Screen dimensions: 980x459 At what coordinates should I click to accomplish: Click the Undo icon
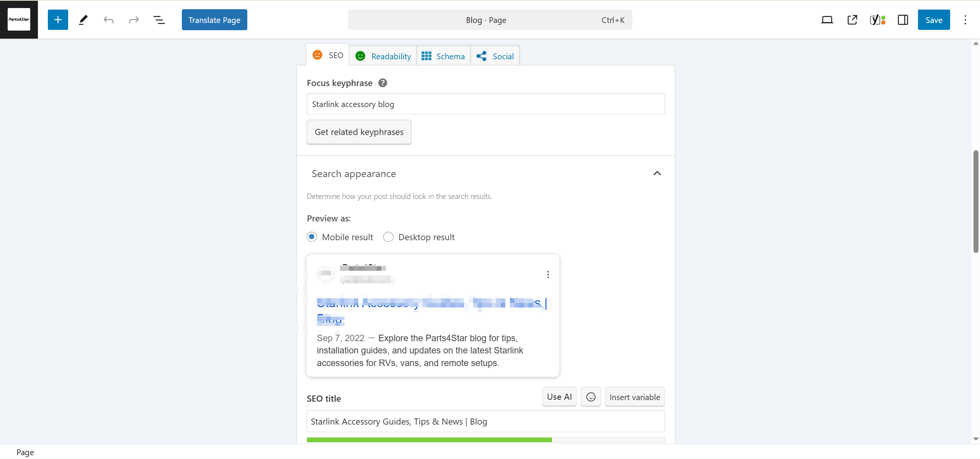[109, 20]
